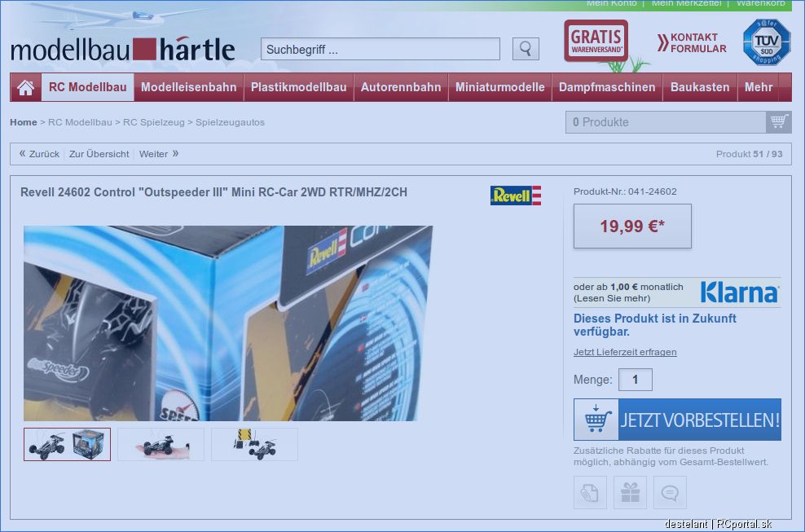Select the first thumbnail with car and box

click(68, 444)
